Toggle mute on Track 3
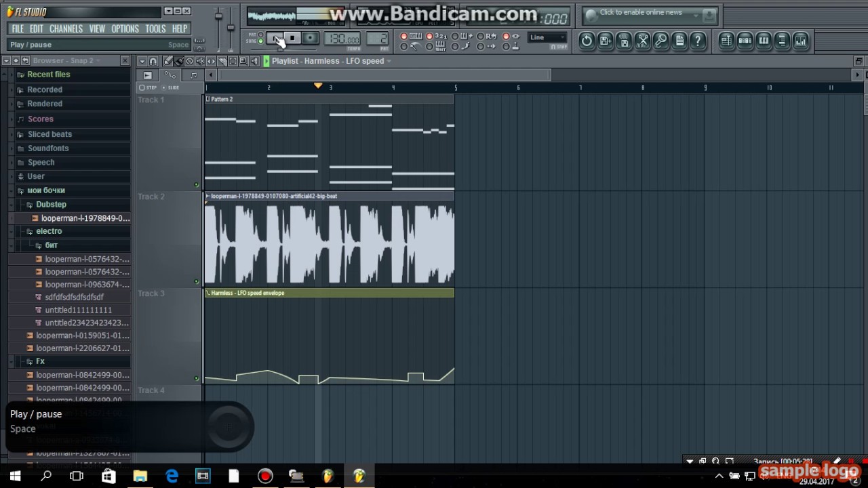The image size is (868, 488). point(197,378)
